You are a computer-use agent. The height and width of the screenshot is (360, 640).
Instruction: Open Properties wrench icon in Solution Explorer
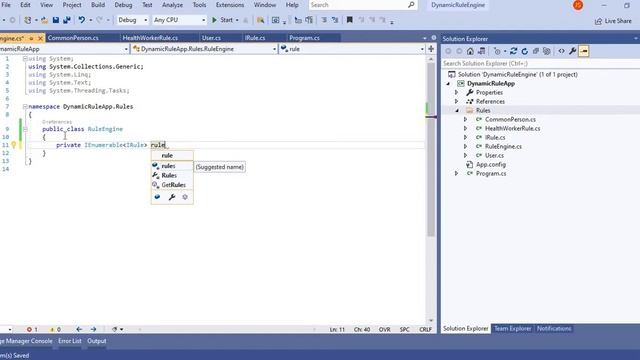(573, 51)
